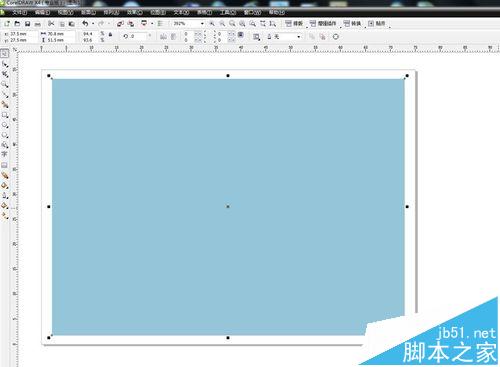The height and width of the screenshot is (367, 500).
Task: Select the Polygon tool
Action: point(5,135)
